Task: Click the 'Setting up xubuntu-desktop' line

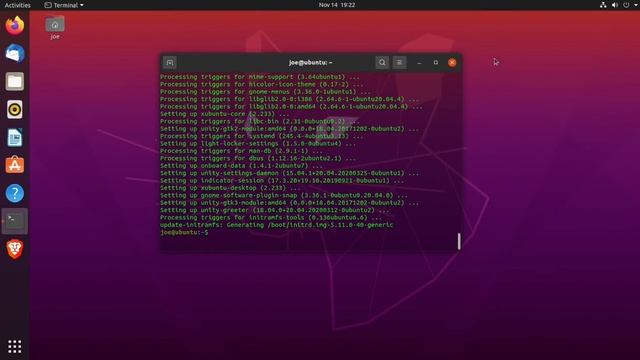Action: [x=230, y=188]
